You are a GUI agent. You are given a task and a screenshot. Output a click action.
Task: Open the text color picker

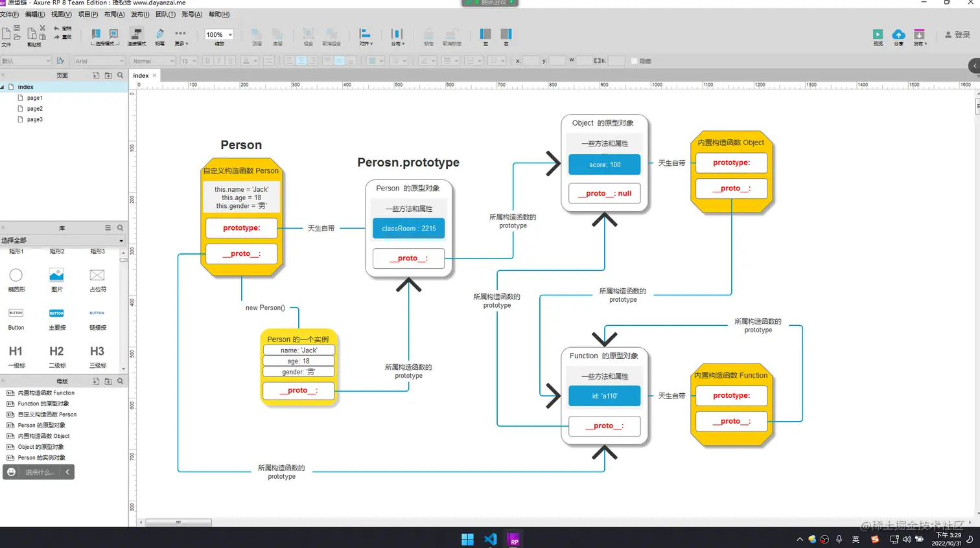click(x=250, y=61)
